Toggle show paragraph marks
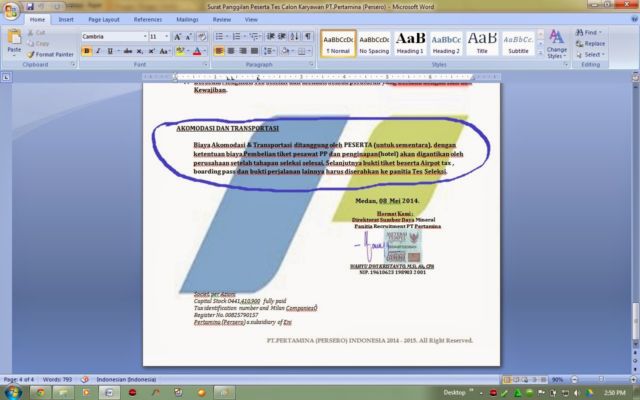The height and width of the screenshot is (400, 640). [308, 37]
